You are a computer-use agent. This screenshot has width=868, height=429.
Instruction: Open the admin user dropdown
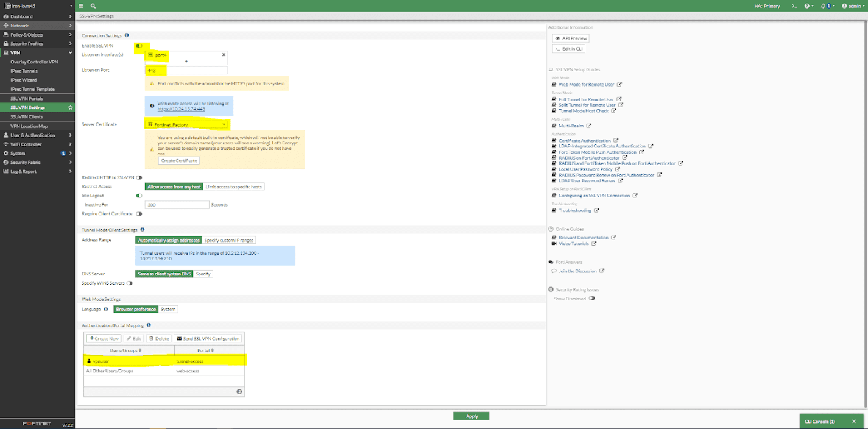[x=853, y=6]
